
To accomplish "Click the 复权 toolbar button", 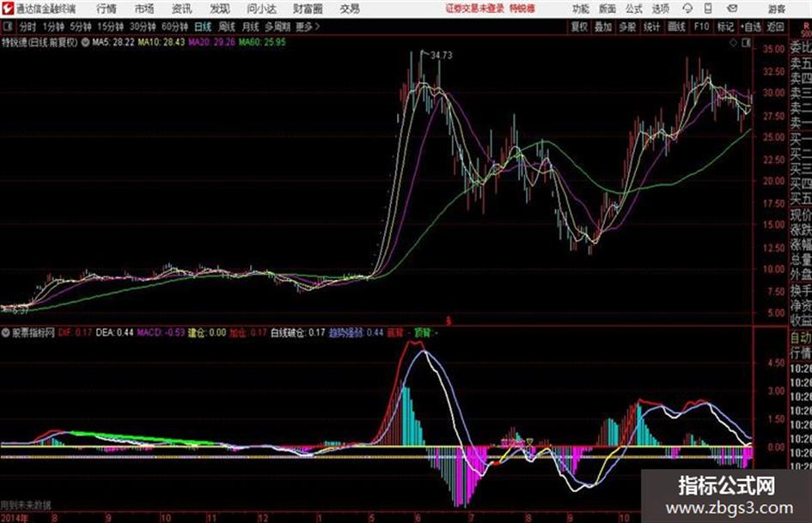I will [579, 27].
